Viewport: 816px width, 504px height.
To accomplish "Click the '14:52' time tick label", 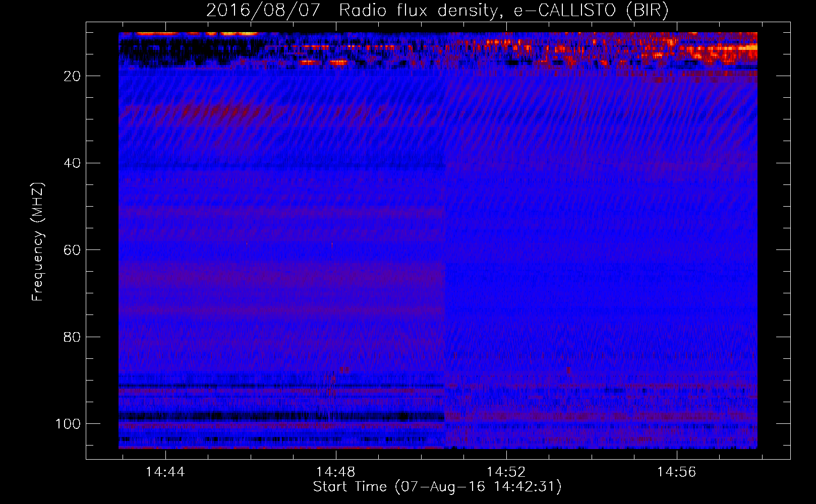I will [x=506, y=472].
